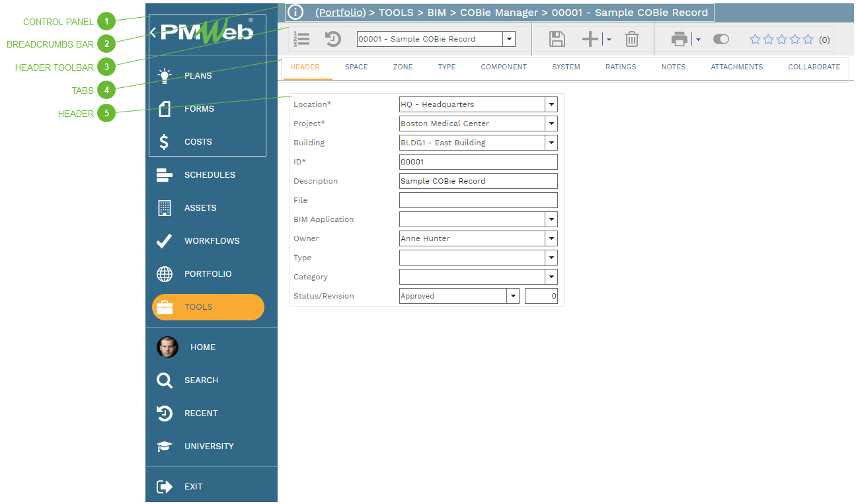The width and height of the screenshot is (856, 504).
Task: Click EXIT at the bottom of the sidebar
Action: pyautogui.click(x=193, y=486)
